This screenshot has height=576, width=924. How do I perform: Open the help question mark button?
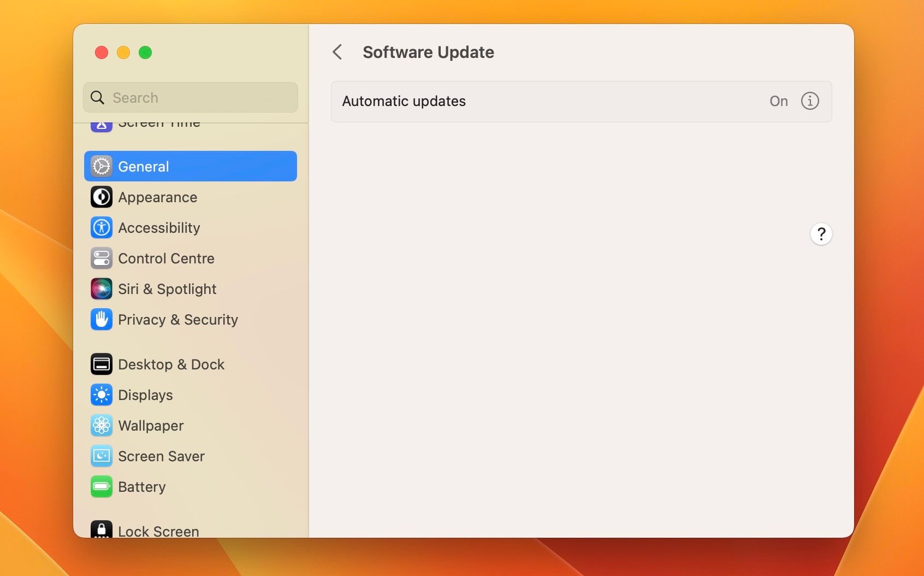click(821, 234)
